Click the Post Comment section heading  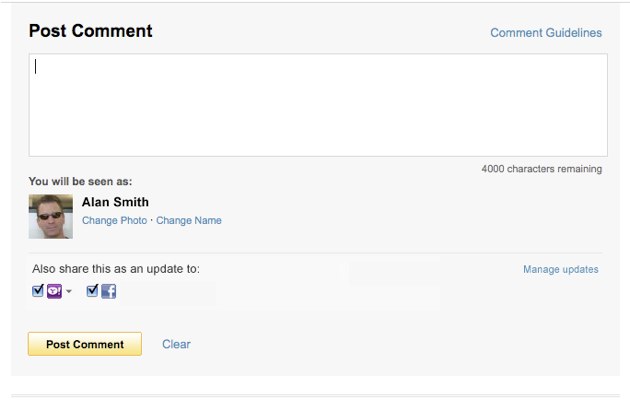[x=90, y=31]
